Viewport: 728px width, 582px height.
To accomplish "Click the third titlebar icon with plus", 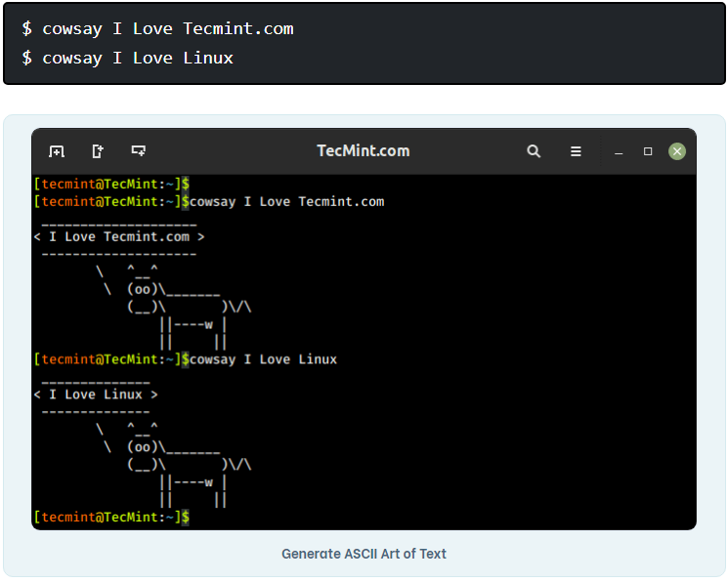I will [x=138, y=151].
